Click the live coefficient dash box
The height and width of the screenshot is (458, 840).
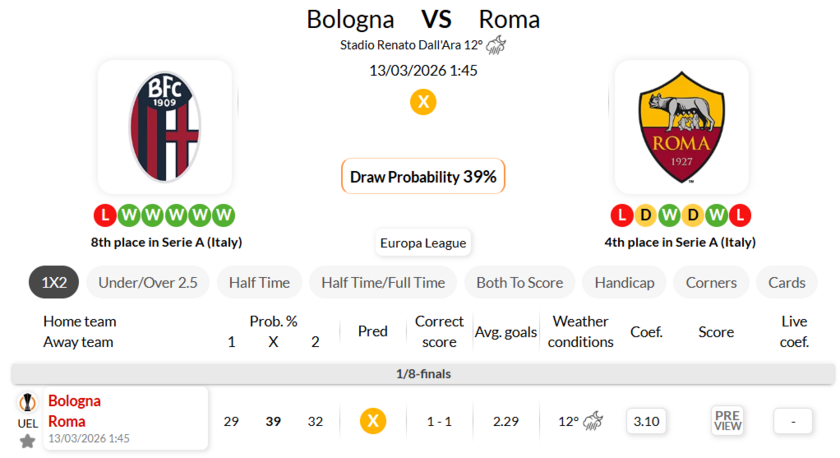pos(794,421)
